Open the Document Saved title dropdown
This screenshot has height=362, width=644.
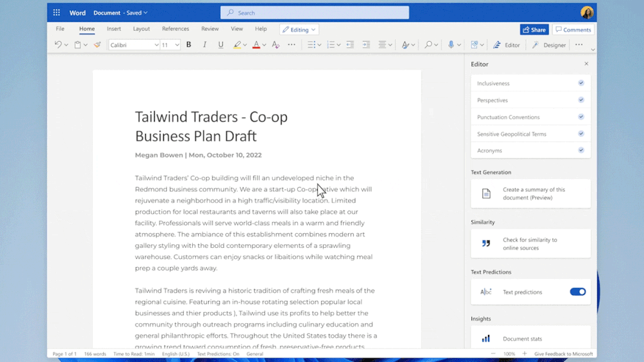(121, 13)
